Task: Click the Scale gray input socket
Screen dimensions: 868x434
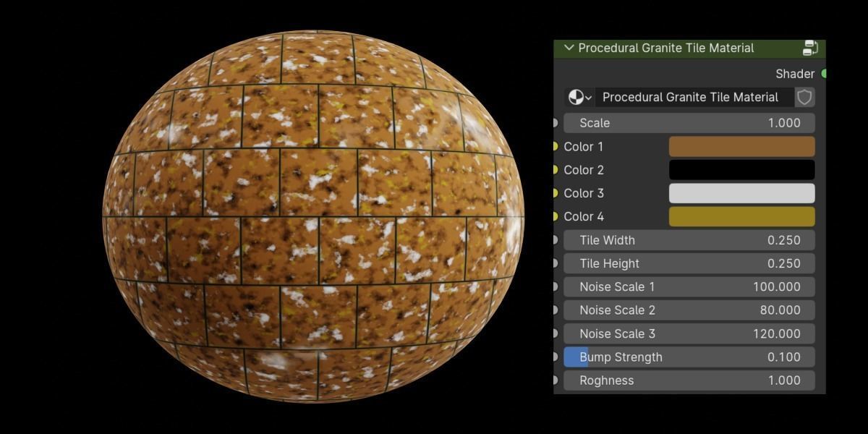Action: coord(556,123)
